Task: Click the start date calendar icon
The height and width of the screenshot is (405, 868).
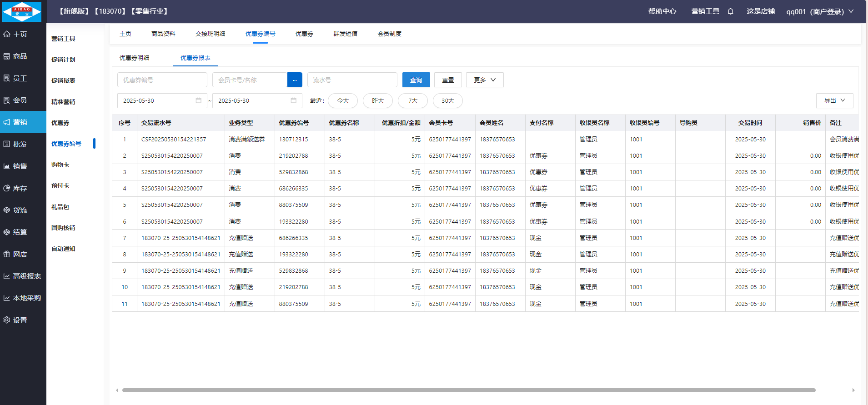Action: [198, 100]
